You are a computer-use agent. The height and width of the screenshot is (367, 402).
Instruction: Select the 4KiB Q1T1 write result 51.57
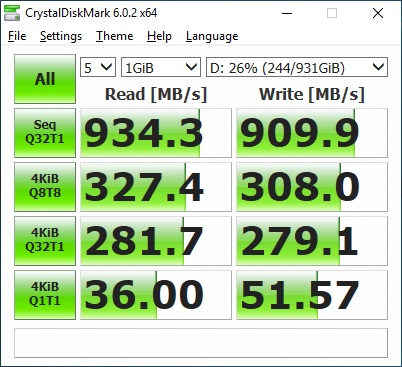point(312,295)
